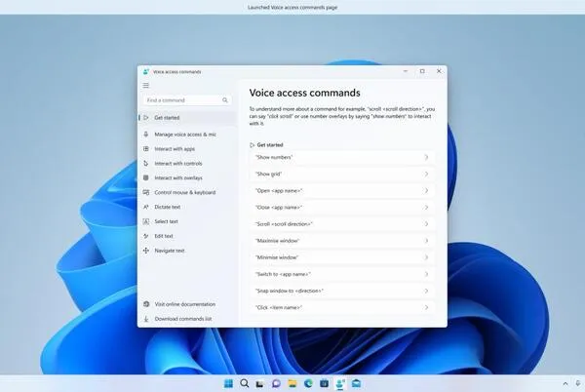Click the Voice access taskbar icon

point(340,383)
